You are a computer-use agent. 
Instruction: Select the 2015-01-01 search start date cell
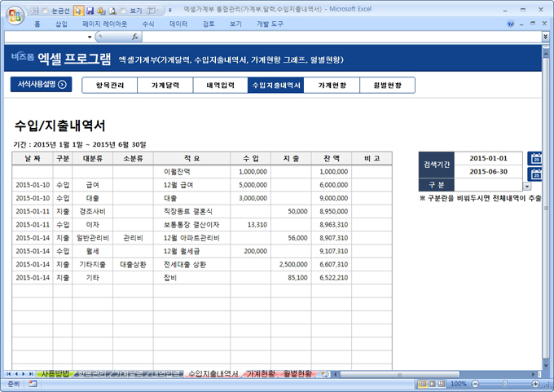pos(489,158)
